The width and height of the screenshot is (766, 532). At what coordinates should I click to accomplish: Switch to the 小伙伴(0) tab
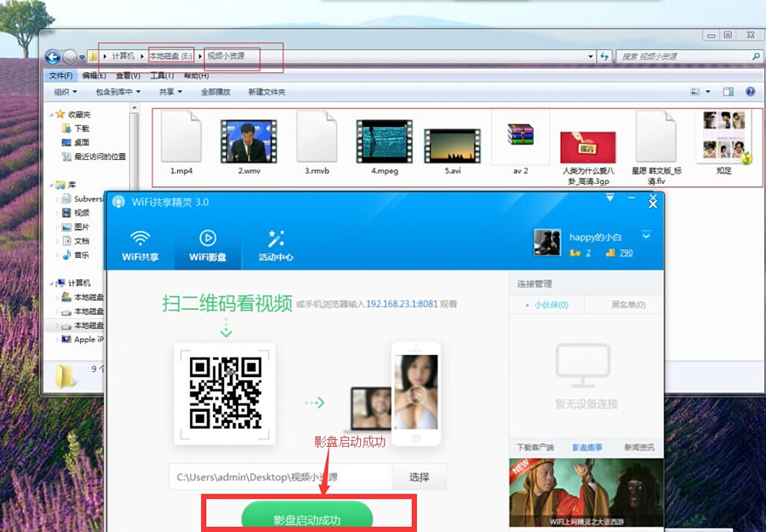546,305
